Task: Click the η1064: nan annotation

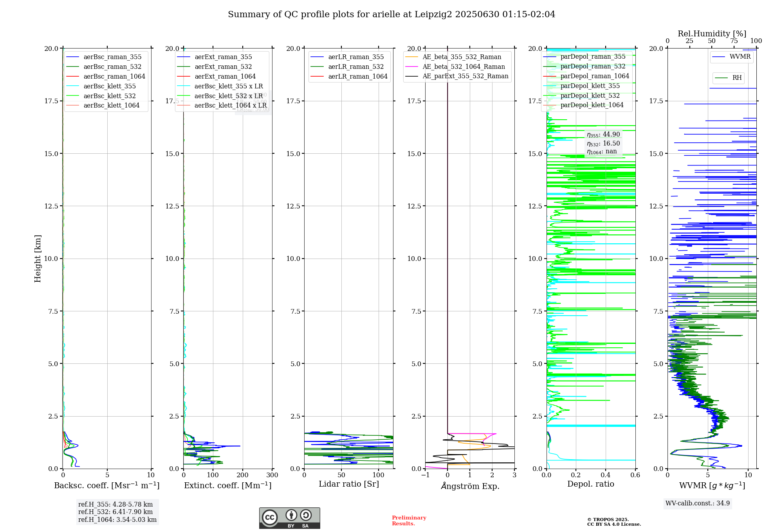Action: [x=602, y=152]
